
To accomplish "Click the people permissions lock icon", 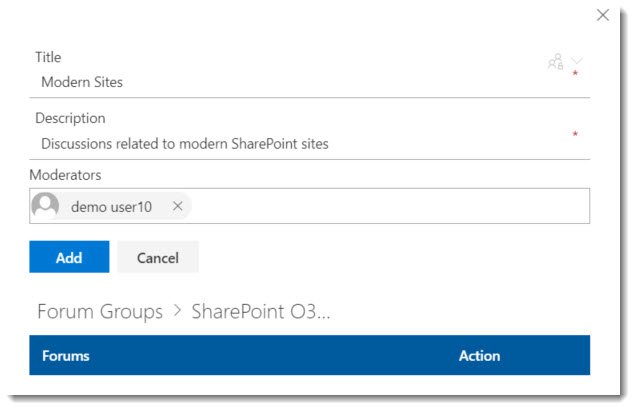I will [x=556, y=63].
